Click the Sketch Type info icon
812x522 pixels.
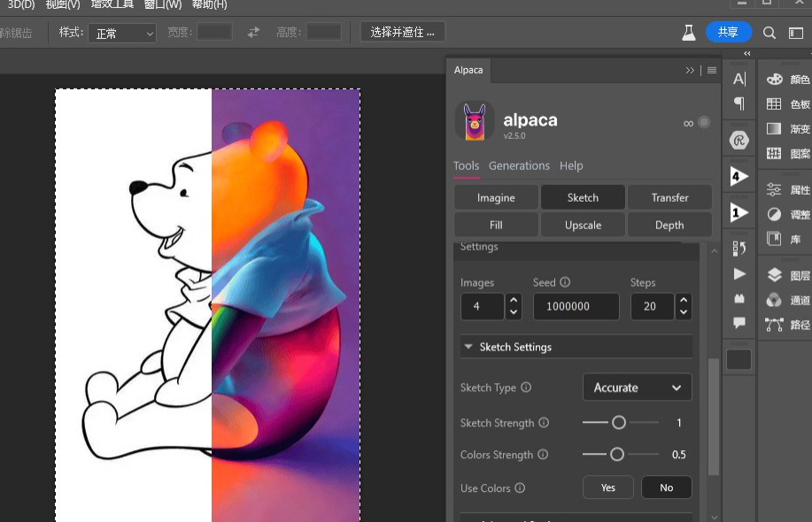526,387
